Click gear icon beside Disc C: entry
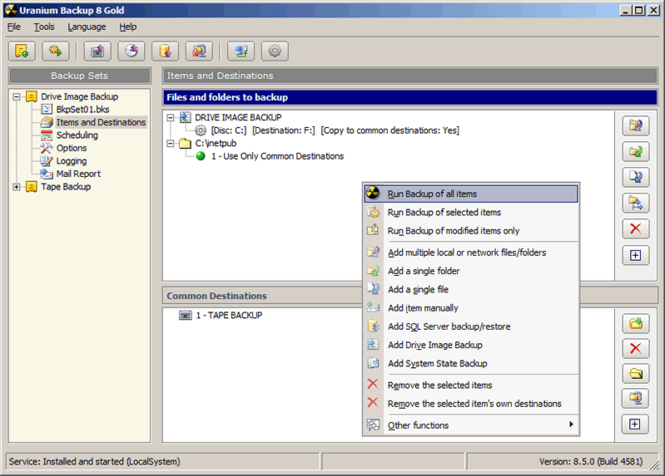The height and width of the screenshot is (476, 665). [x=201, y=130]
